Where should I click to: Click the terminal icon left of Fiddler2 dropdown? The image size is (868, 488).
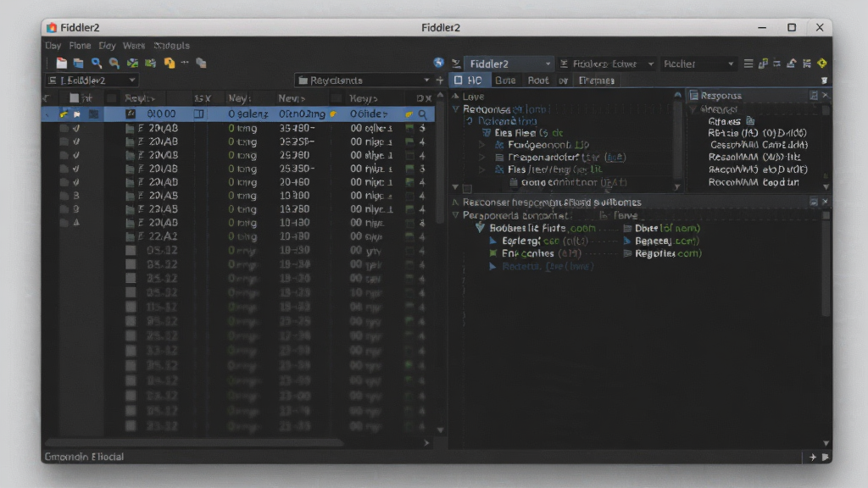(456, 64)
